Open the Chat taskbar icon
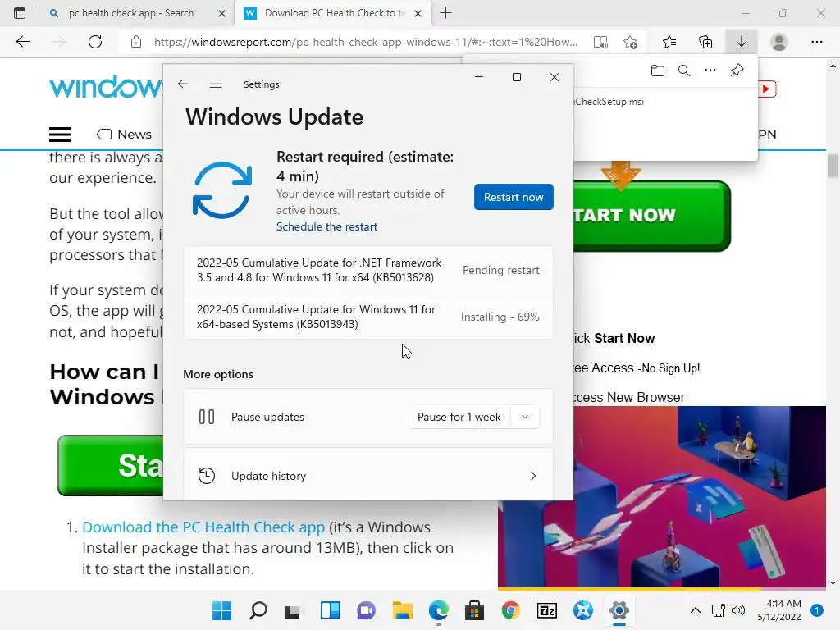Viewport: 840px width, 630px height. click(367, 610)
